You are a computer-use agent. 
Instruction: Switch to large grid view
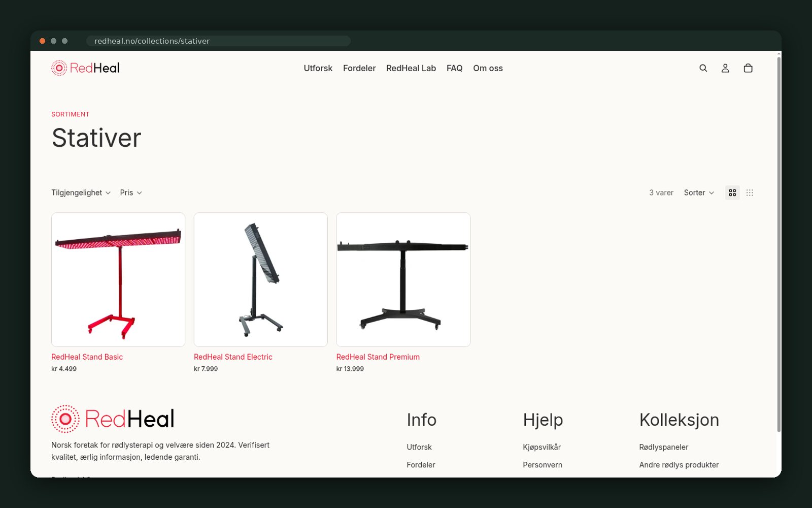pyautogui.click(x=732, y=193)
